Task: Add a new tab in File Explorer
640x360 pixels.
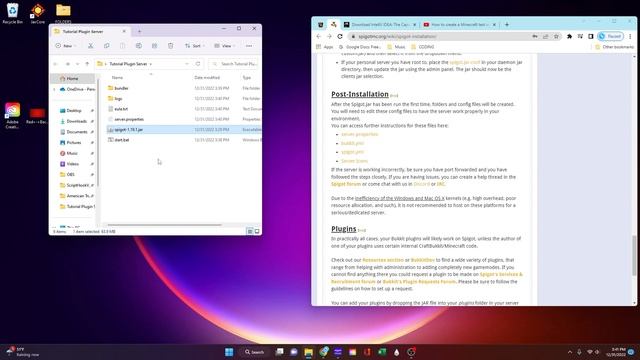Action: point(139,31)
